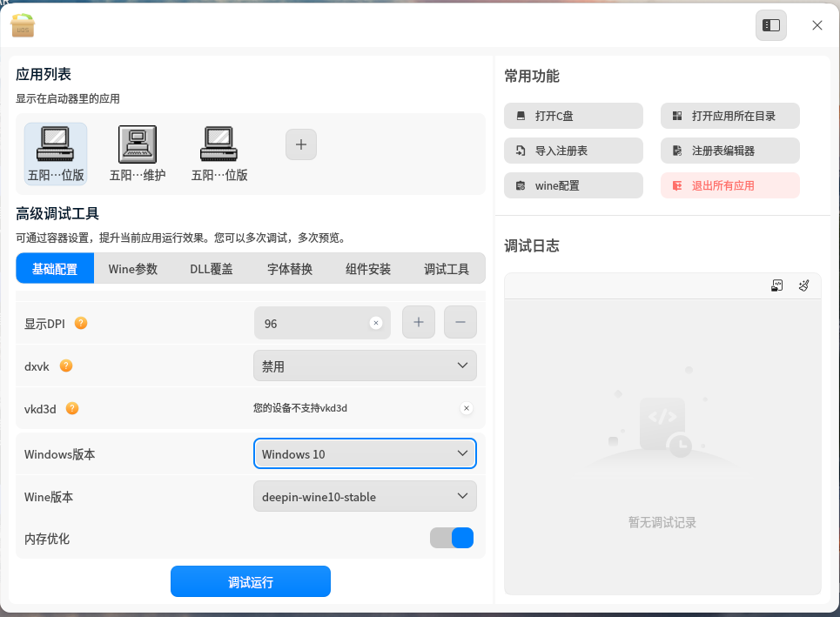Start 调试运行 debug run
The height and width of the screenshot is (617, 840).
(251, 581)
